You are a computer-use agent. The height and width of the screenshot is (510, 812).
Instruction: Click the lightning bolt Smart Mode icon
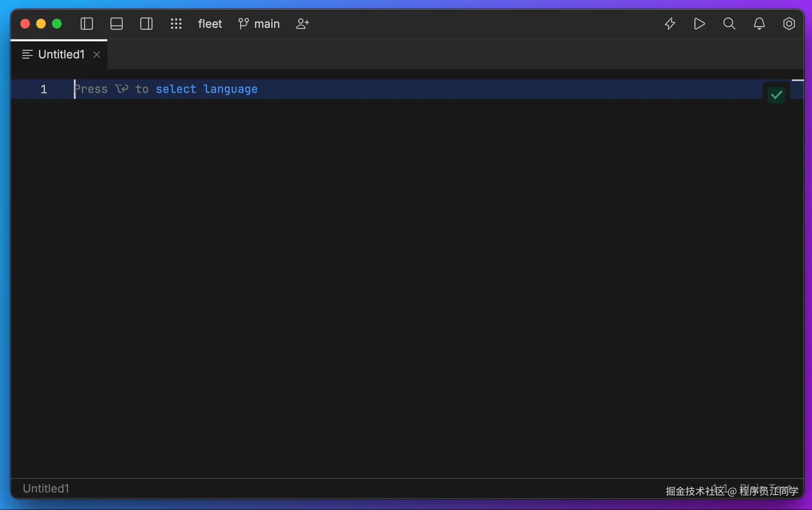click(670, 24)
